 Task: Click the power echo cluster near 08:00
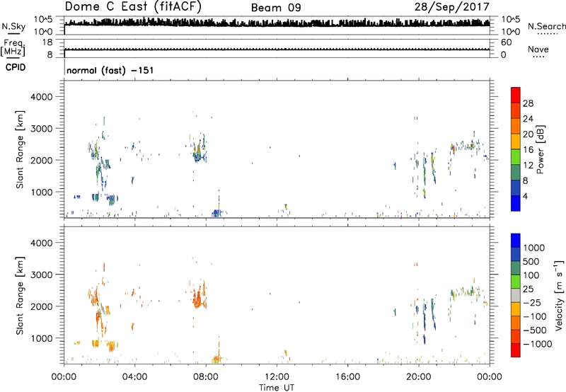point(199,150)
